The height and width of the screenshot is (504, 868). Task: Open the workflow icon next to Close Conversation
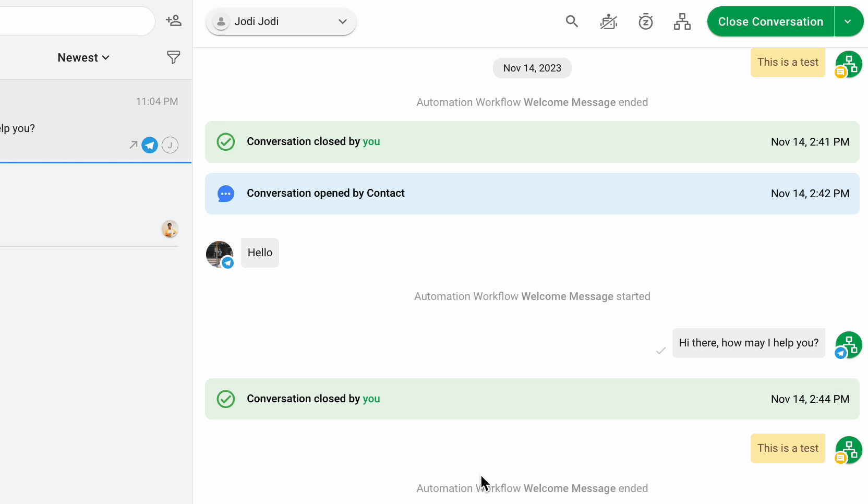pyautogui.click(x=682, y=21)
